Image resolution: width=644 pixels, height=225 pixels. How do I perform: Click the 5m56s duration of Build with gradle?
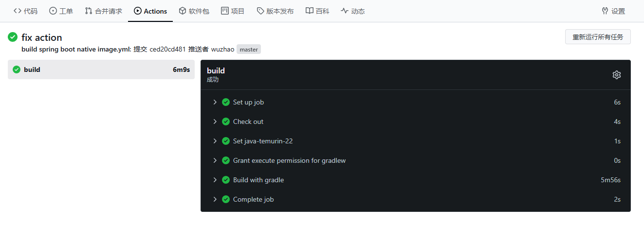click(x=610, y=180)
